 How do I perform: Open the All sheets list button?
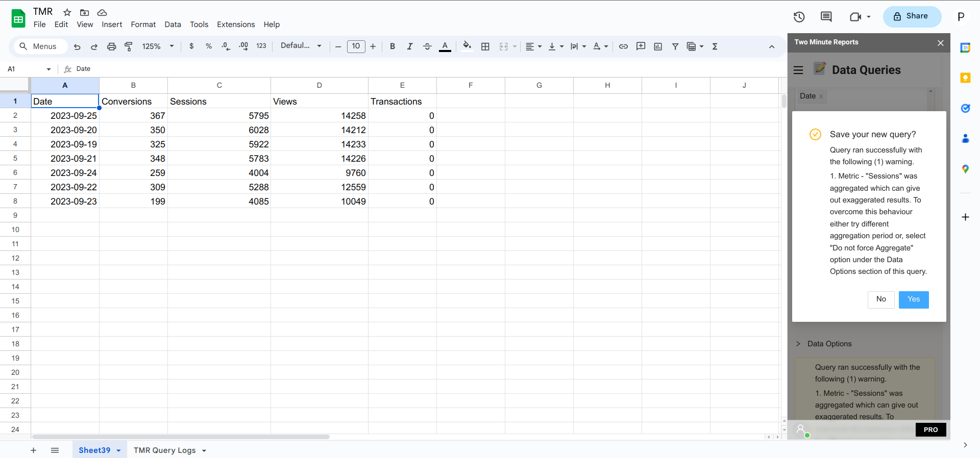click(55, 450)
